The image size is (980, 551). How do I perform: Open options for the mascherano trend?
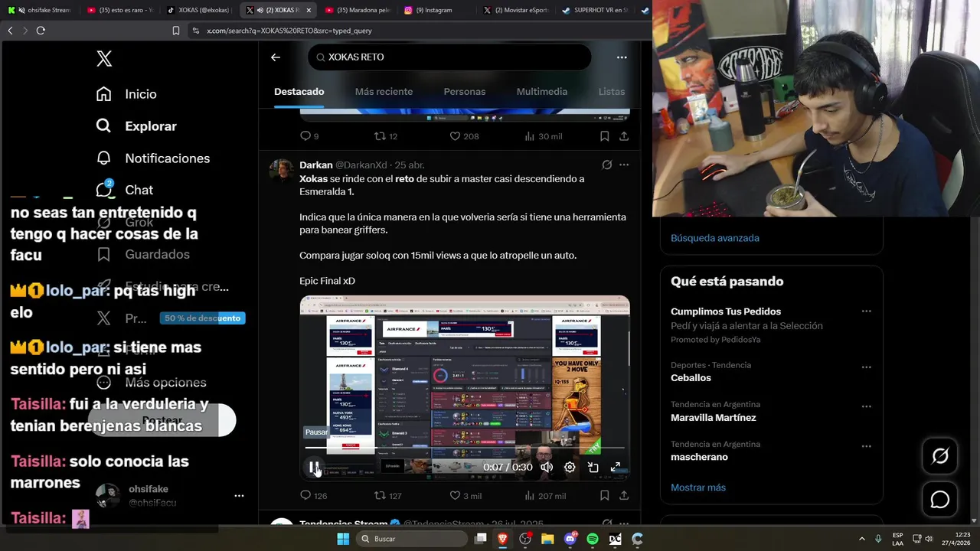tap(867, 446)
